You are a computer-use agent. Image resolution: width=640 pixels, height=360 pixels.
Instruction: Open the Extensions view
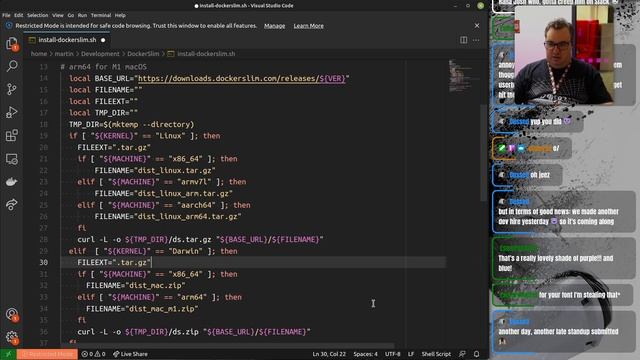coord(11,135)
